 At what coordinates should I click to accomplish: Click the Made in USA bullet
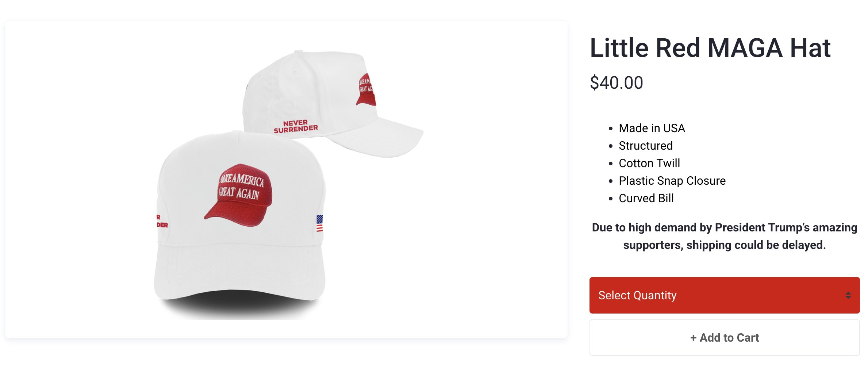(652, 128)
